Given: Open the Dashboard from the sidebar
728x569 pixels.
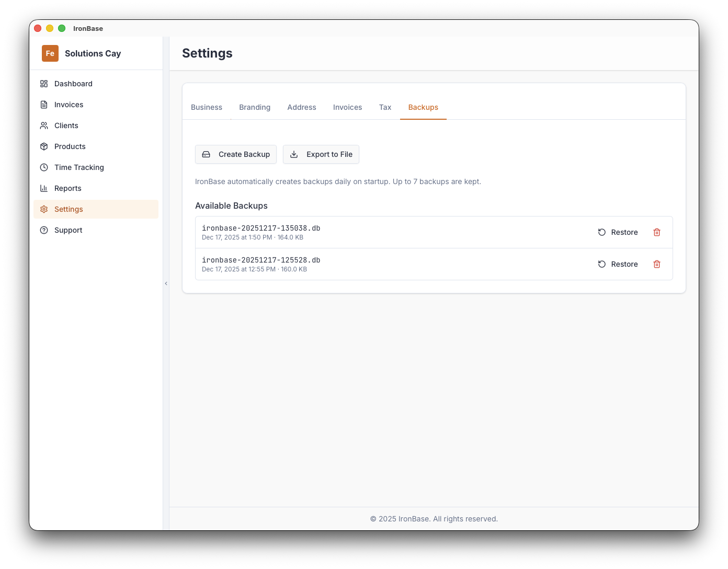Looking at the screenshot, I should [73, 84].
